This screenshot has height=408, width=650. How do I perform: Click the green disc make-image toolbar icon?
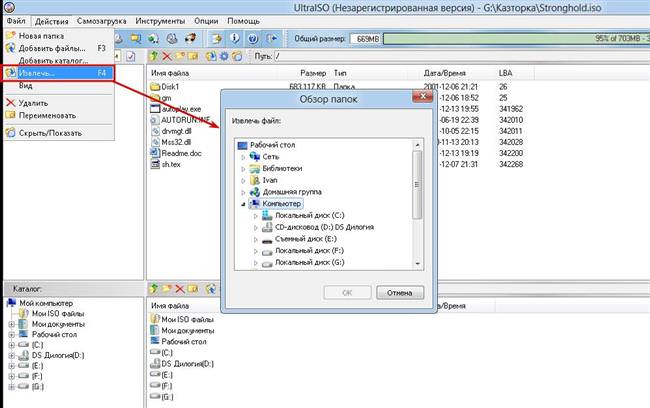pos(153,39)
